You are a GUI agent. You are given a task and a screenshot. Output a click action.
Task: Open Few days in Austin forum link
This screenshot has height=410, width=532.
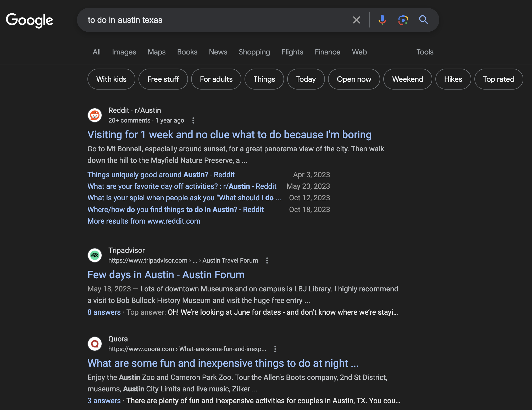point(166,275)
